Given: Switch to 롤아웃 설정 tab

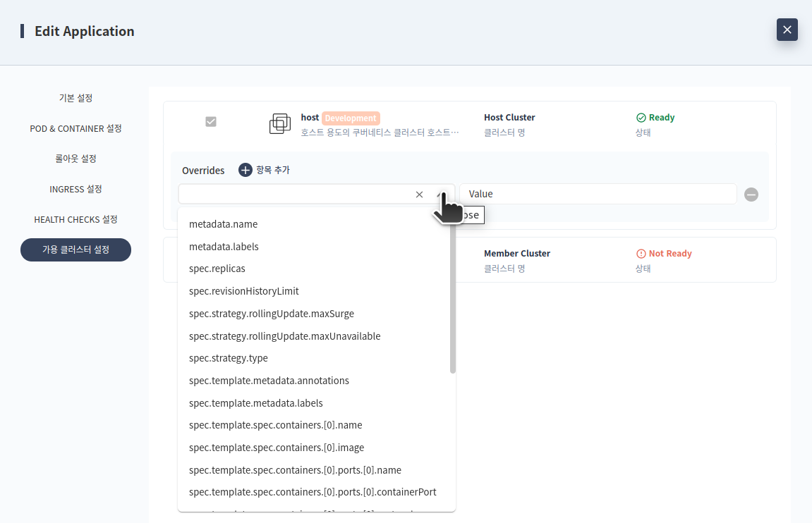Looking at the screenshot, I should pos(75,159).
